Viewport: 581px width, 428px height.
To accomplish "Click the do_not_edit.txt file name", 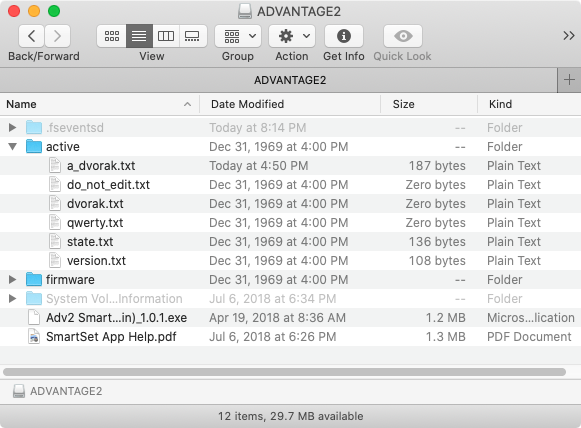I will point(108,185).
